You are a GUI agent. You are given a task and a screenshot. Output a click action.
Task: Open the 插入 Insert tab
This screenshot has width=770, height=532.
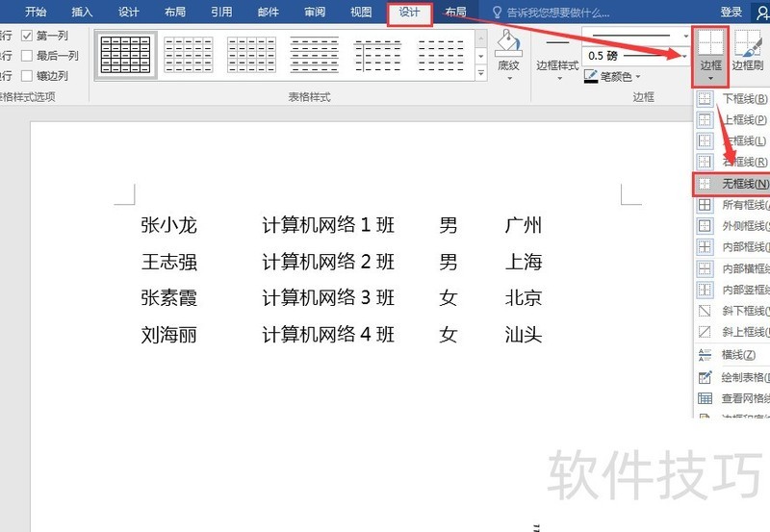(82, 12)
